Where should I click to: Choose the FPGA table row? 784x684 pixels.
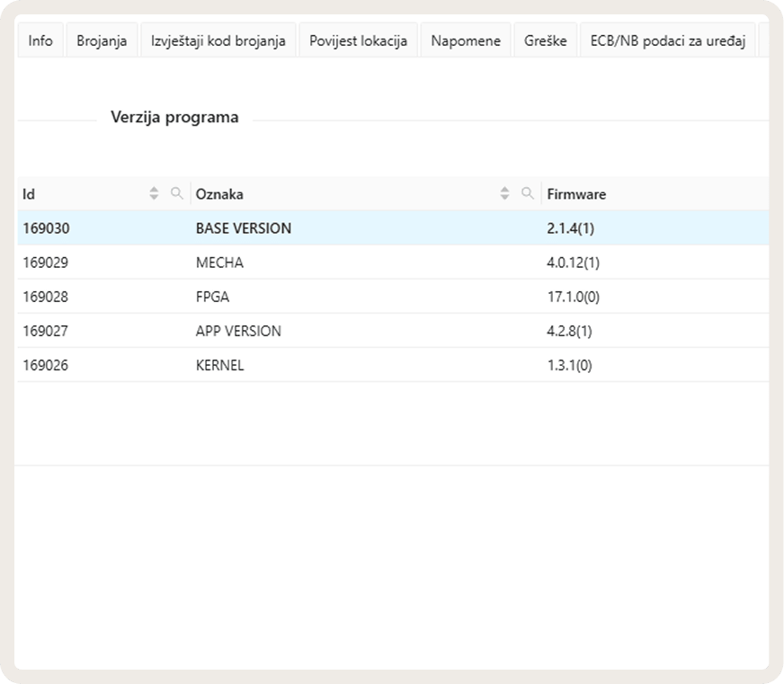(x=393, y=297)
